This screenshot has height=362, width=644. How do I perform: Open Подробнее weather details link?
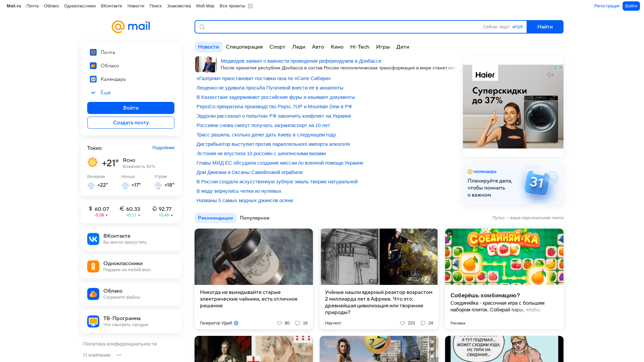click(163, 148)
